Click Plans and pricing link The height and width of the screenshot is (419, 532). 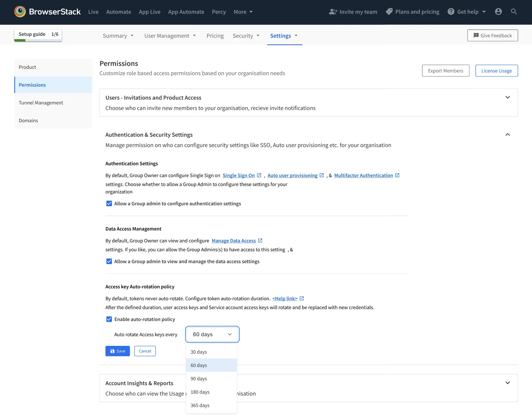coord(412,12)
